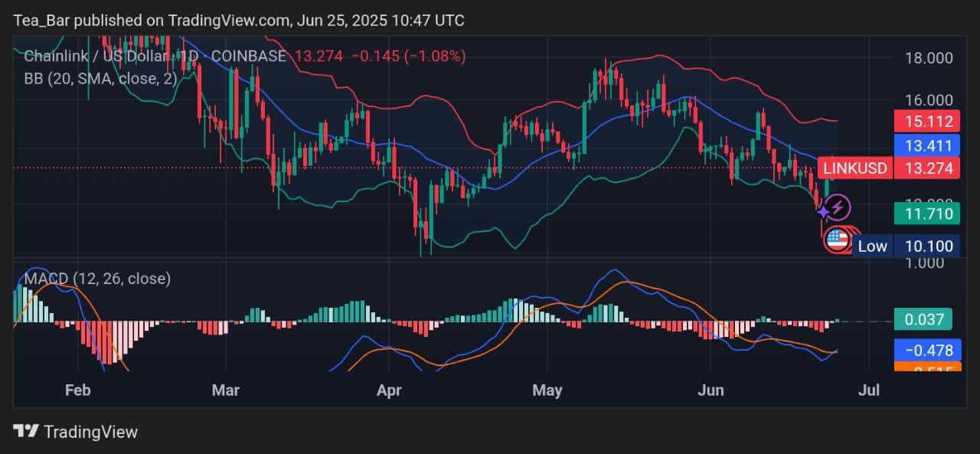This screenshot has height=454, width=980.
Task: Click the MACD histogram value 0.037 tag
Action: (923, 319)
